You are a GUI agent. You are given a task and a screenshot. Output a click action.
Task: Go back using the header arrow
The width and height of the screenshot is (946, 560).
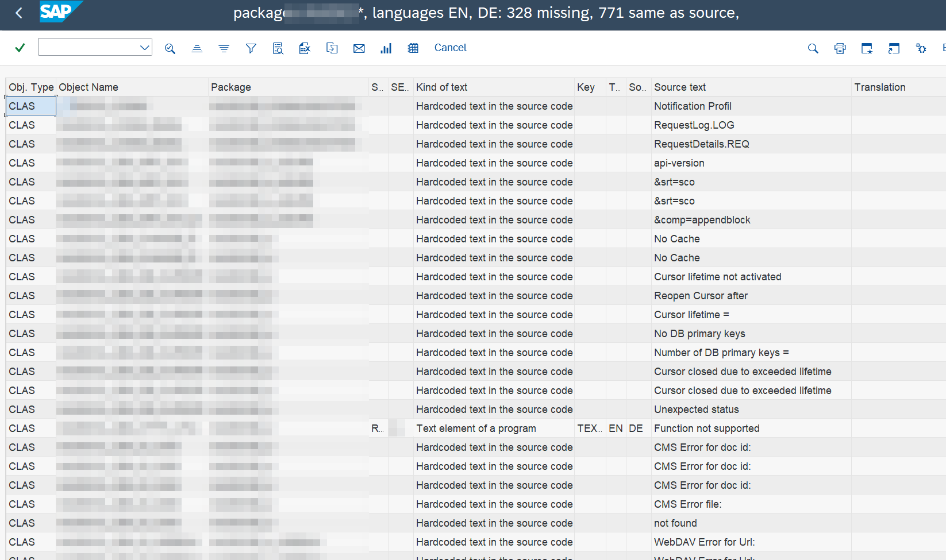coord(19,13)
